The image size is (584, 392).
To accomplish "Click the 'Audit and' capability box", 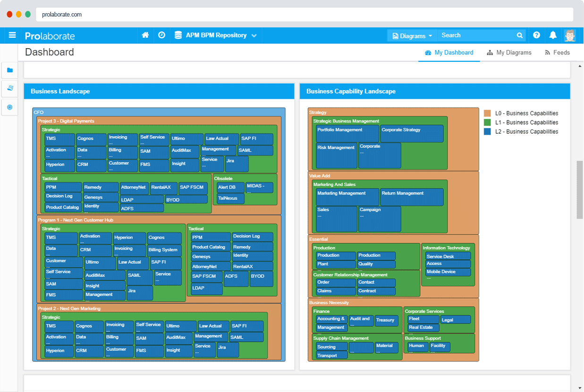I will click(361, 320).
